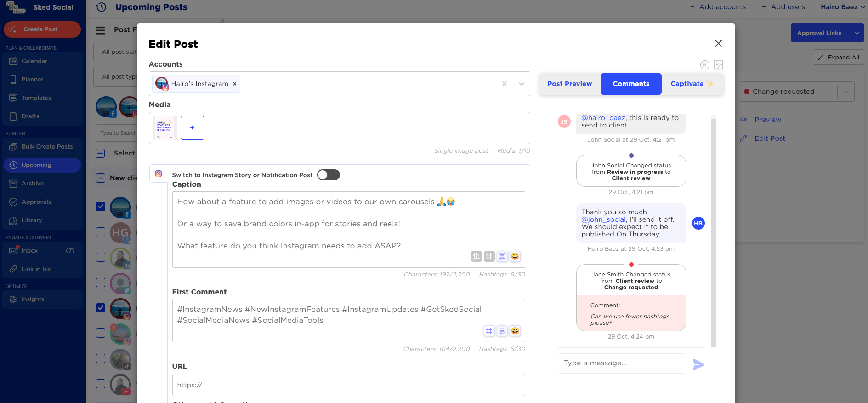This screenshot has height=403, width=868.
Task: Click the Expand All button
Action: click(839, 58)
